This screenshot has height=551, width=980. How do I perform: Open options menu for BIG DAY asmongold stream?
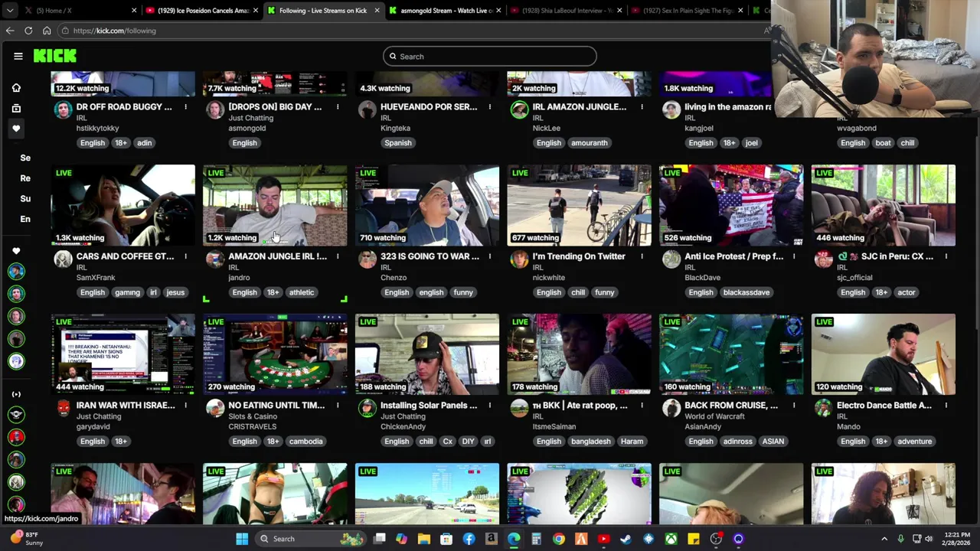coord(338,107)
